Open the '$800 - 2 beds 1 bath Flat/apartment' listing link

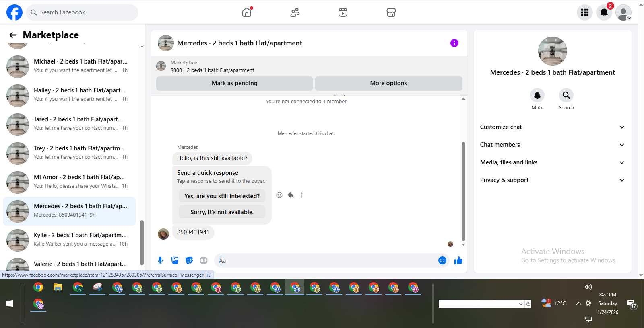point(212,70)
